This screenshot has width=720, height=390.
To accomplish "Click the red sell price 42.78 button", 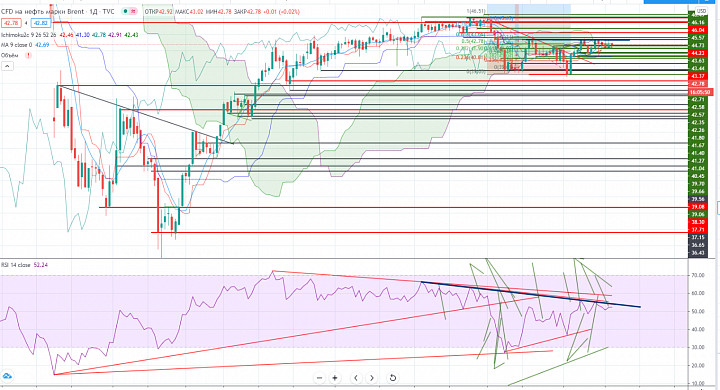I will click(x=11, y=23).
